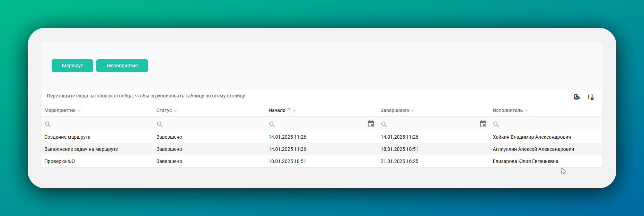This screenshot has width=644, height=216.
Task: Click Завершено status in Проверка ФО row
Action: (x=169, y=161)
